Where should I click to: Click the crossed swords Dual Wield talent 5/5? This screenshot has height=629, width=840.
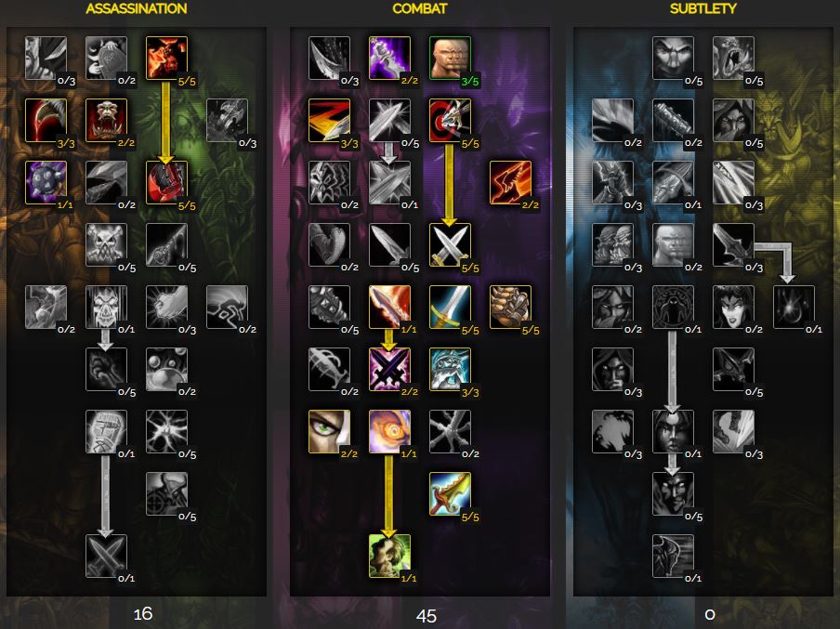[450, 245]
